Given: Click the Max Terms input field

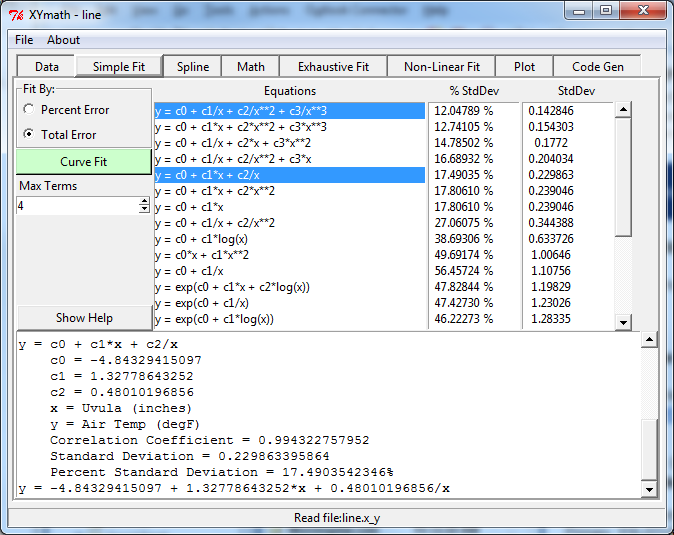Looking at the screenshot, I should coord(76,205).
